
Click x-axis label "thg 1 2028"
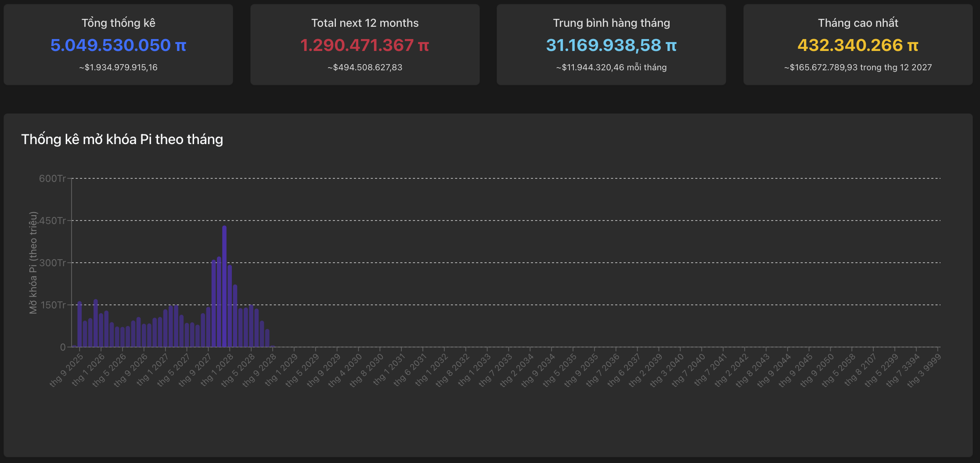(217, 370)
